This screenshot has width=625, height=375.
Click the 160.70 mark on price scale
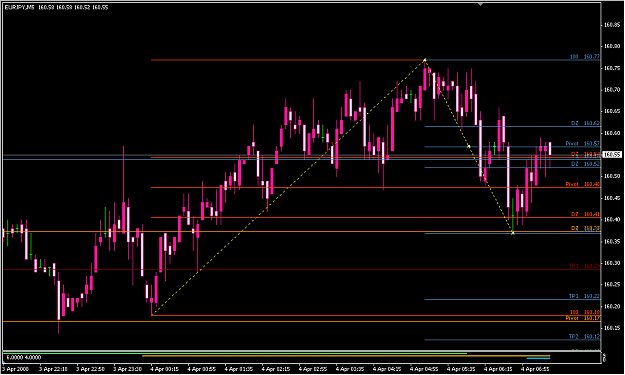point(612,90)
